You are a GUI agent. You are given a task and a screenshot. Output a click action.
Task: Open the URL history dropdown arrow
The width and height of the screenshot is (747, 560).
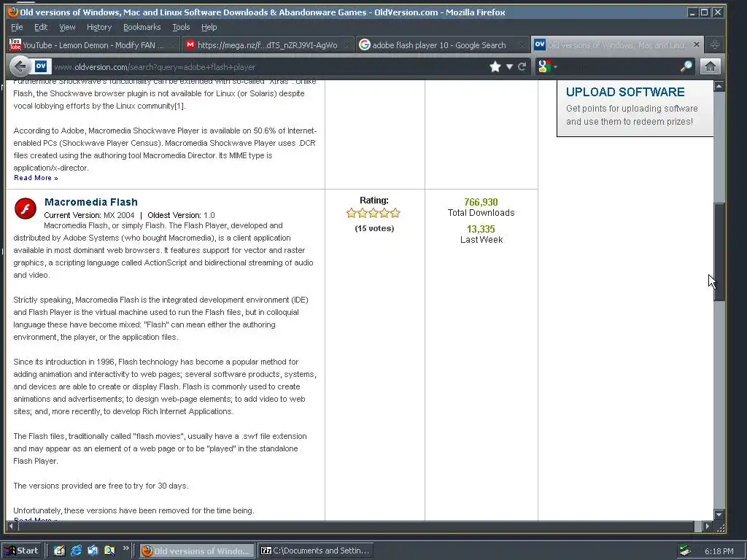pyautogui.click(x=509, y=66)
